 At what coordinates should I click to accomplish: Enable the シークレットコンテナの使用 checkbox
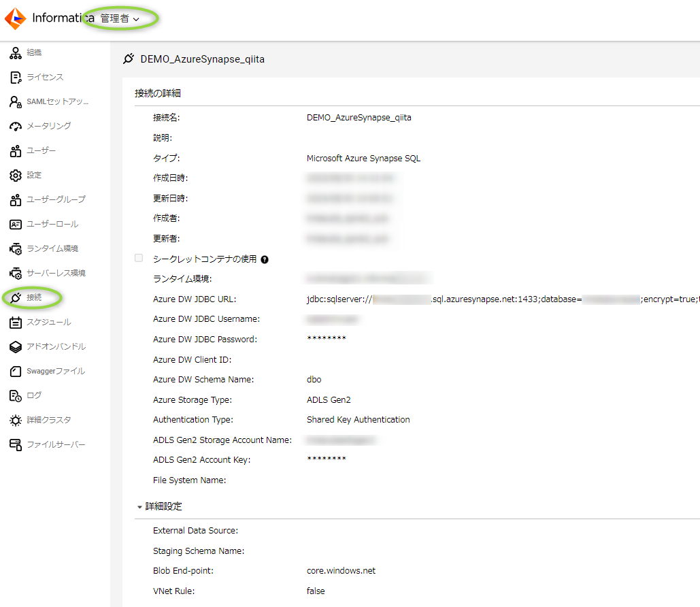(x=139, y=258)
